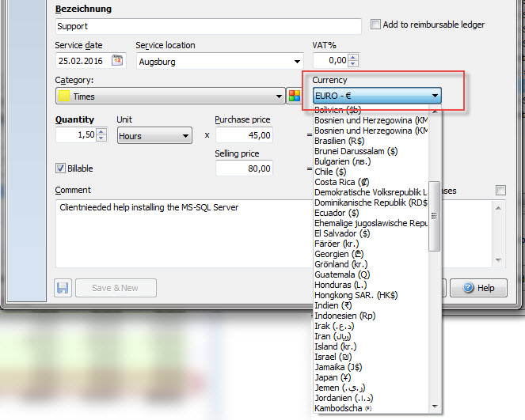Click the Selling price field
Screen dimensions: 525x420
pyautogui.click(x=243, y=168)
